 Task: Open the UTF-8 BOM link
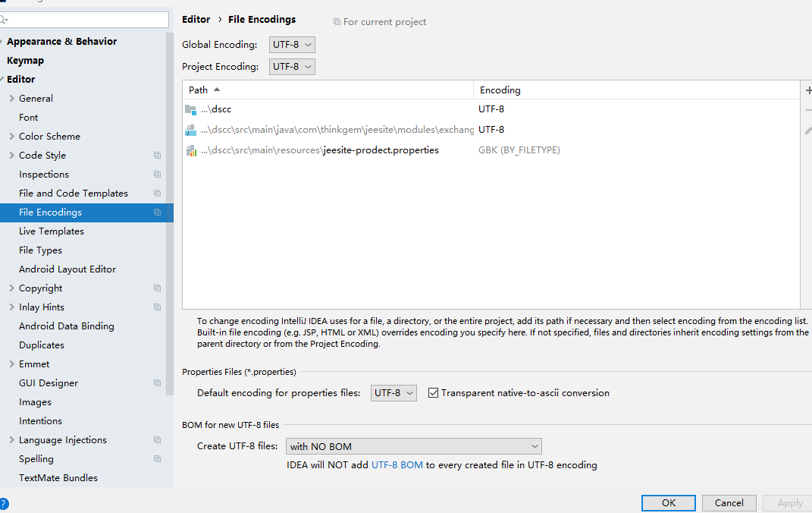397,465
